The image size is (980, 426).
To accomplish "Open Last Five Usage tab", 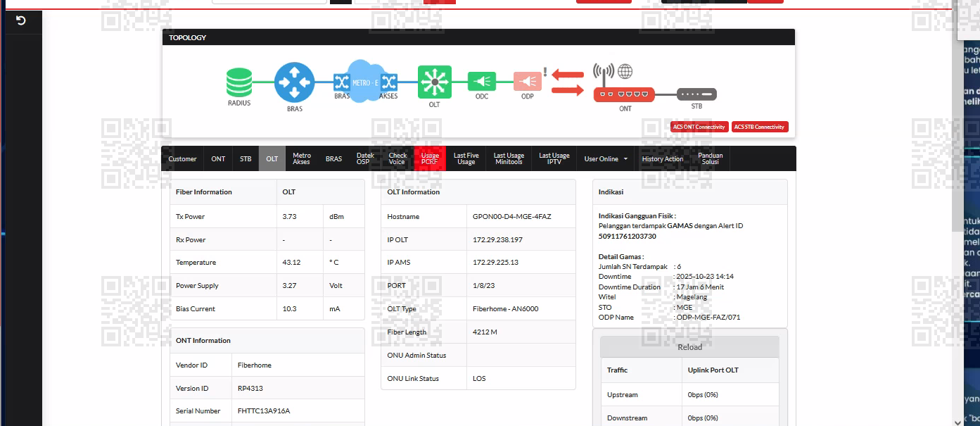I will tap(466, 158).
